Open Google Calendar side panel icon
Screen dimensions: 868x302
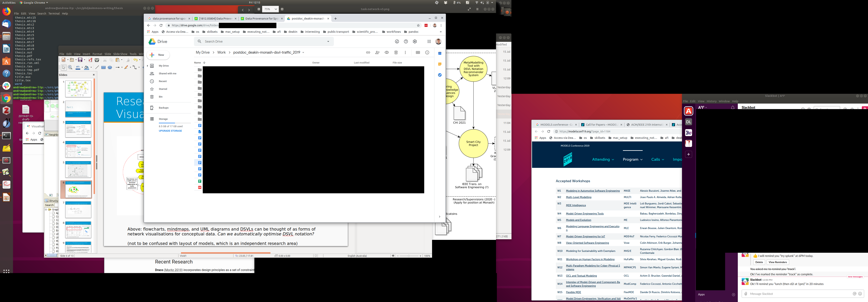(440, 54)
